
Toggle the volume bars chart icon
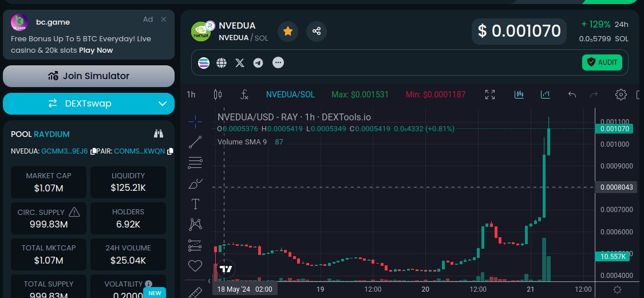click(x=546, y=95)
